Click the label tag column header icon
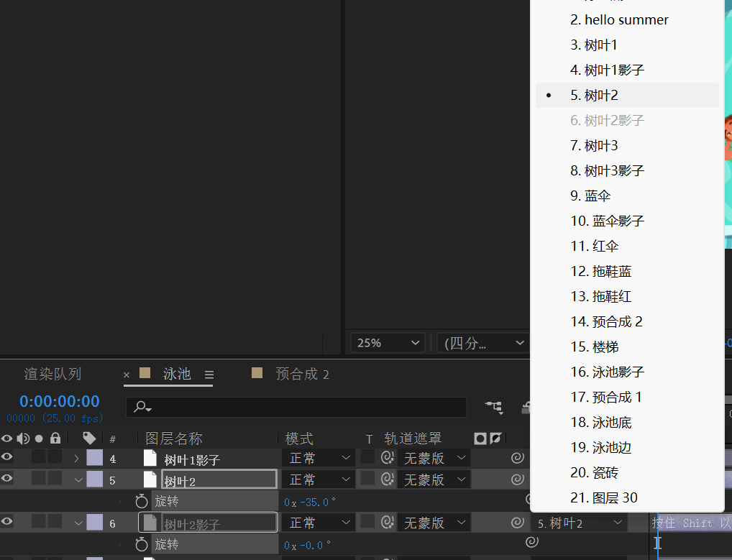Viewport: 732px width, 560px height. click(89, 439)
